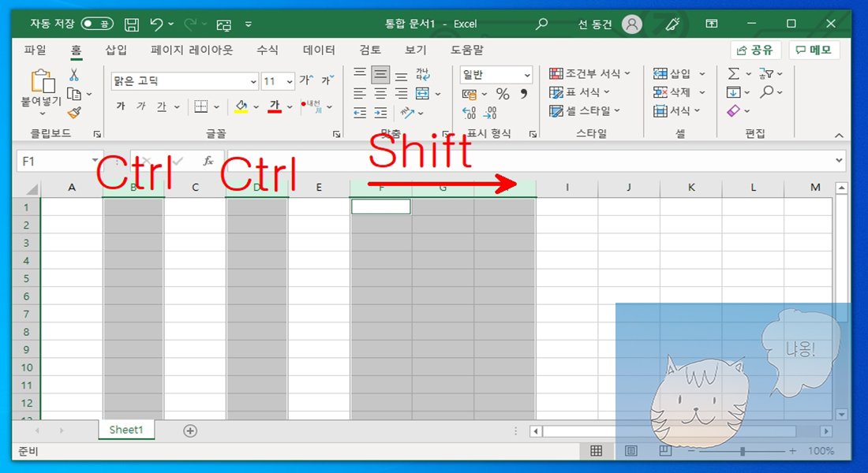This screenshot has width=868, height=473.
Task: Click the Increase Font Size icon
Action: coord(306,80)
